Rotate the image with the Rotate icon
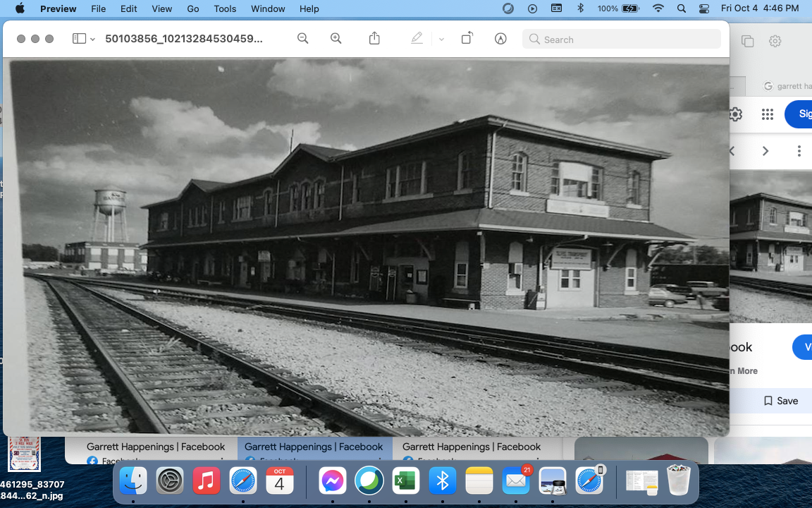812x508 pixels. [x=467, y=38]
